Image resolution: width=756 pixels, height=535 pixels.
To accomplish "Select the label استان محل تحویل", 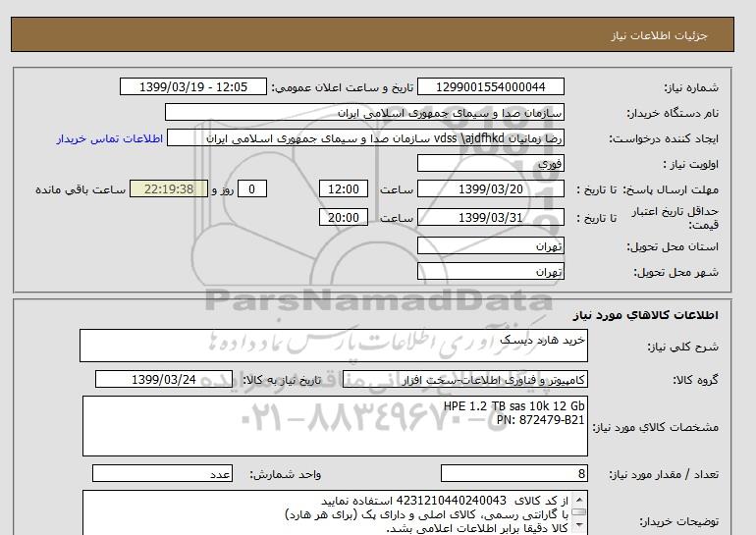I will coord(673,246).
